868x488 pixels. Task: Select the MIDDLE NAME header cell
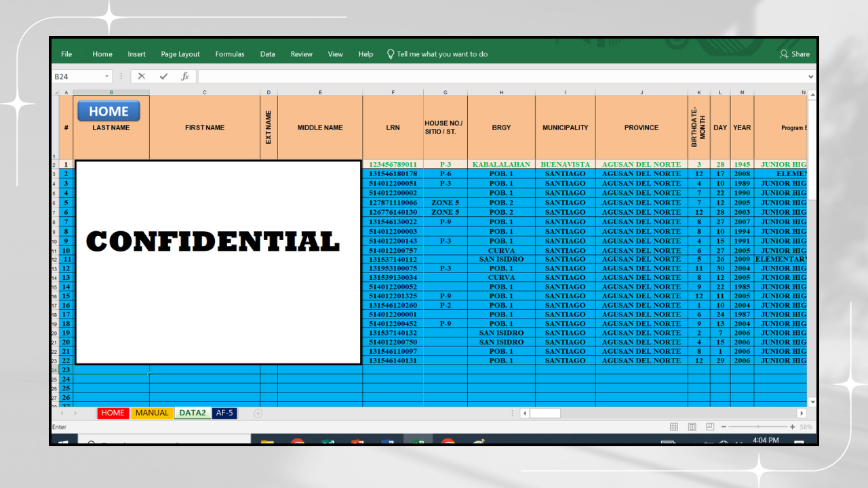(320, 127)
